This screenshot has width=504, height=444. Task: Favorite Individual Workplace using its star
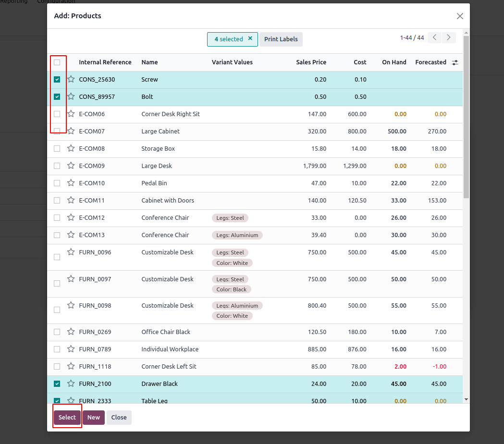tap(71, 349)
